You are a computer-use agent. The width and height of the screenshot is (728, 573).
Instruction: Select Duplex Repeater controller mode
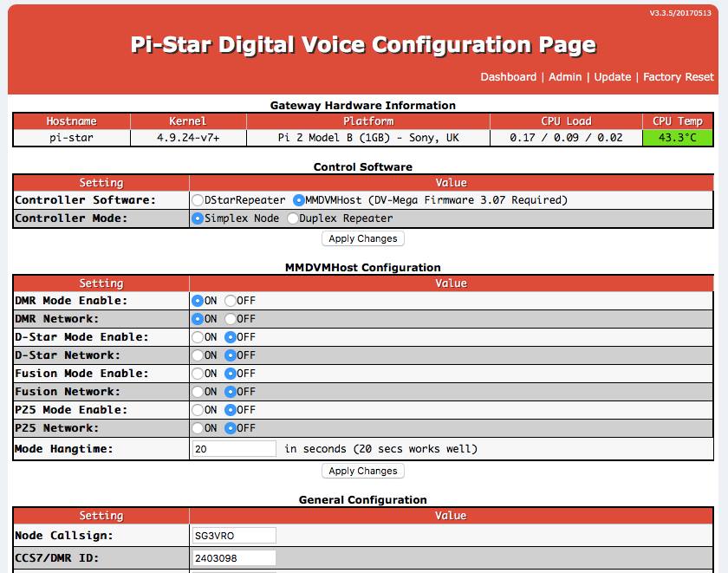(293, 218)
